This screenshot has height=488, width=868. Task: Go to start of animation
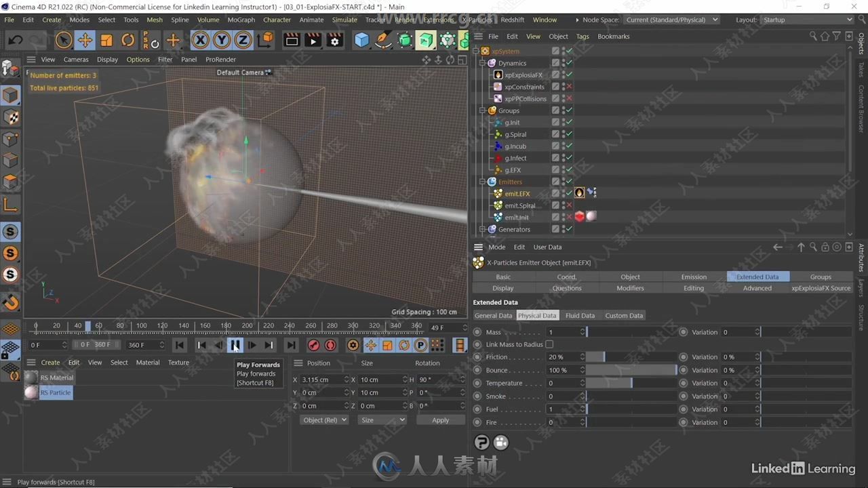tap(180, 345)
